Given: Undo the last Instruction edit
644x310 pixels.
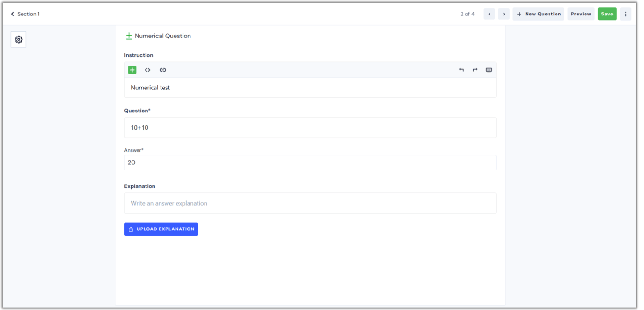Looking at the screenshot, I should click(x=461, y=70).
